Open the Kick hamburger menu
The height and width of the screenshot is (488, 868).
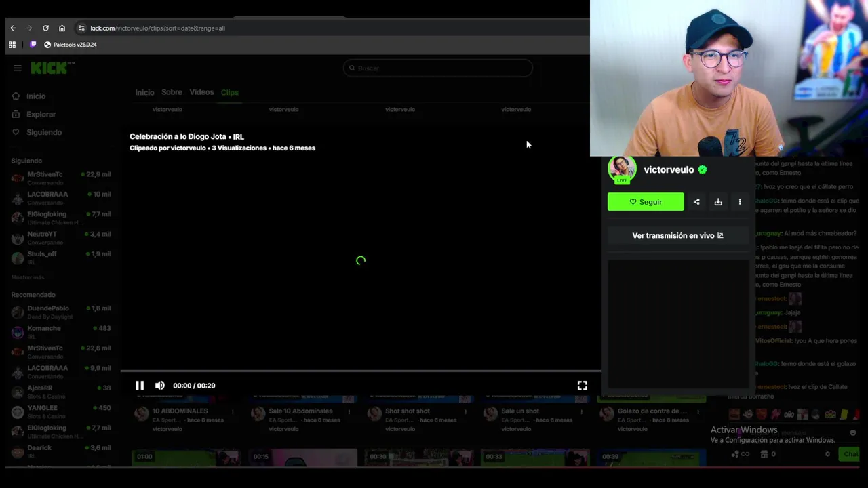(x=18, y=68)
